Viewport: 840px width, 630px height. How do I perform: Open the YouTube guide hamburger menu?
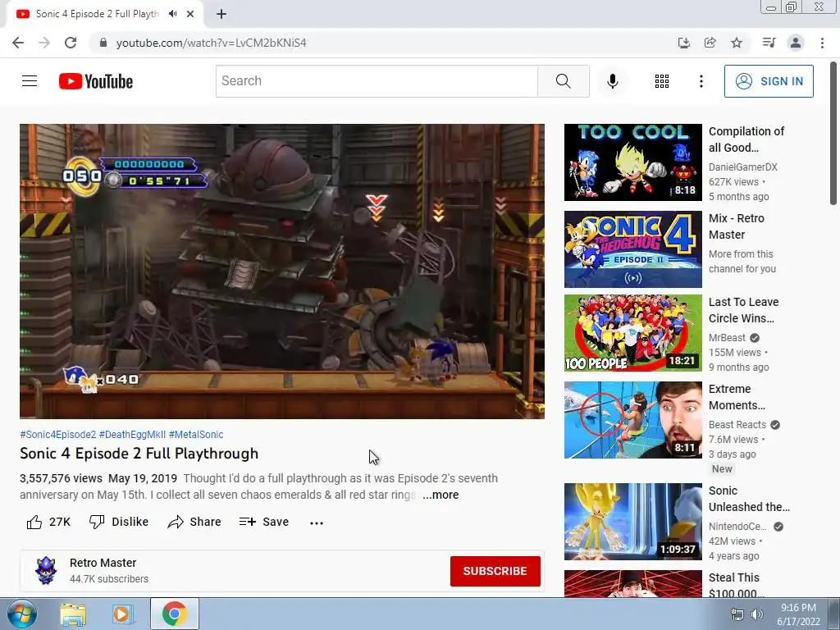(x=30, y=81)
